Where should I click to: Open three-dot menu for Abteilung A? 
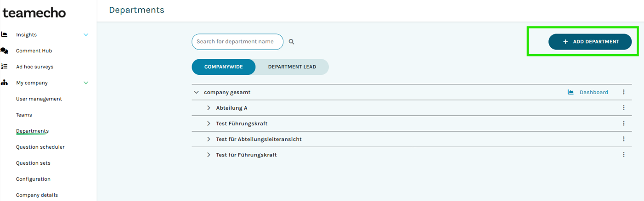tap(624, 108)
